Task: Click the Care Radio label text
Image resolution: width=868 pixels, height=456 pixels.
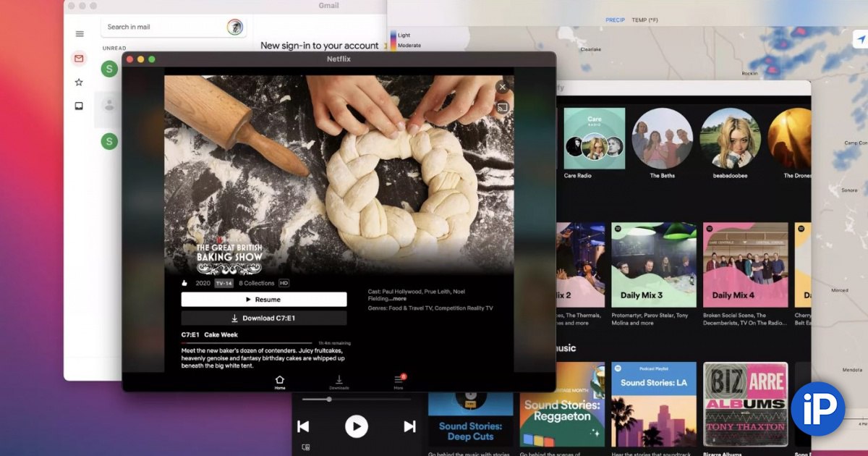Action: pos(578,175)
